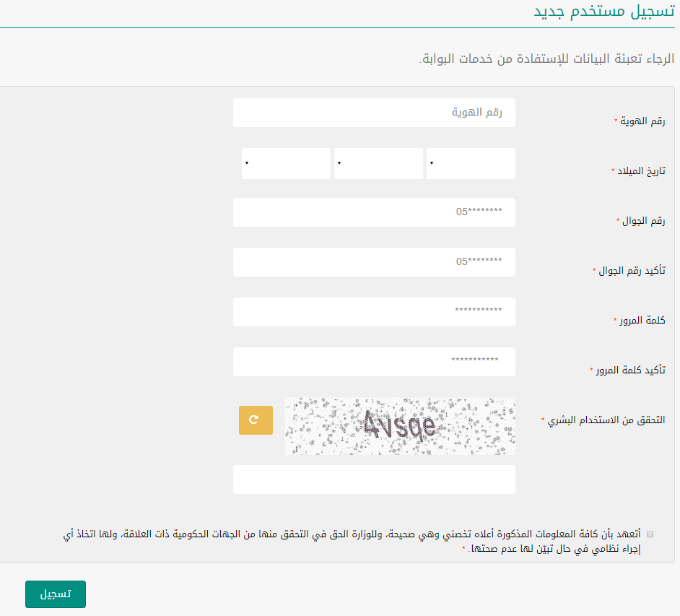680x616 pixels.
Task: Click the captcha image showing 4vsqe
Action: tap(400, 426)
